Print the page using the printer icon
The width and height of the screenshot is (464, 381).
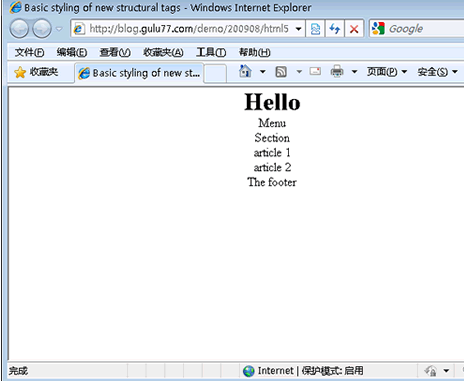point(337,71)
